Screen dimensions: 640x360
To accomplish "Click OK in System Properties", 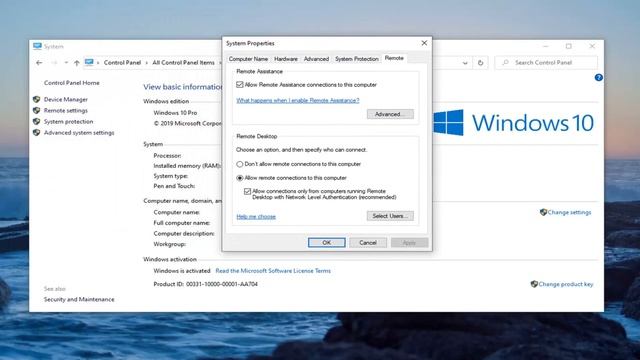I will (327, 242).
